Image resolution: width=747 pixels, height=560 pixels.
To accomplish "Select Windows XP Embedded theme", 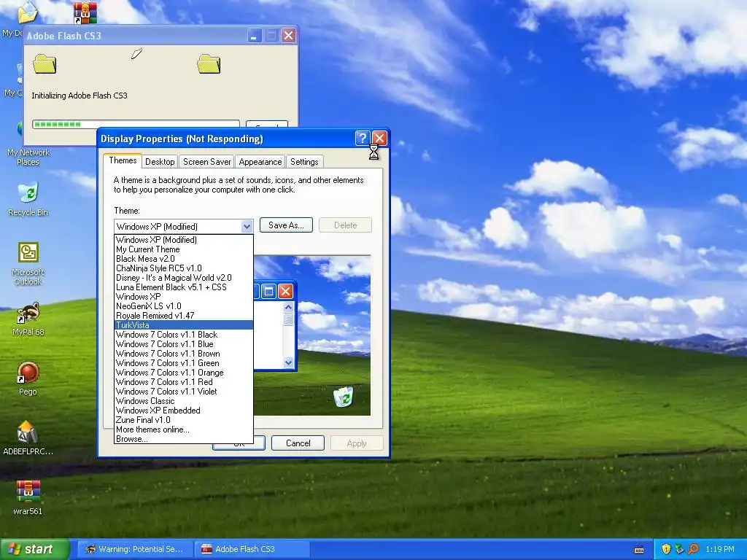I will coord(183,411).
